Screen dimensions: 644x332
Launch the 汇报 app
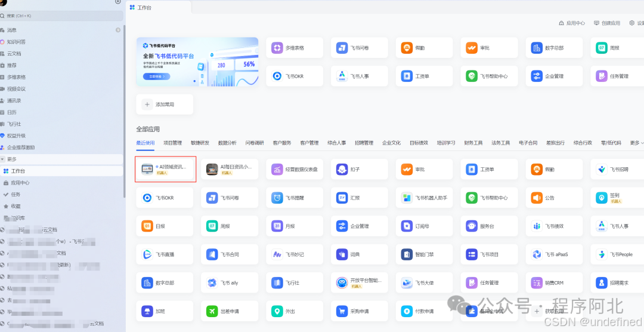click(360, 198)
